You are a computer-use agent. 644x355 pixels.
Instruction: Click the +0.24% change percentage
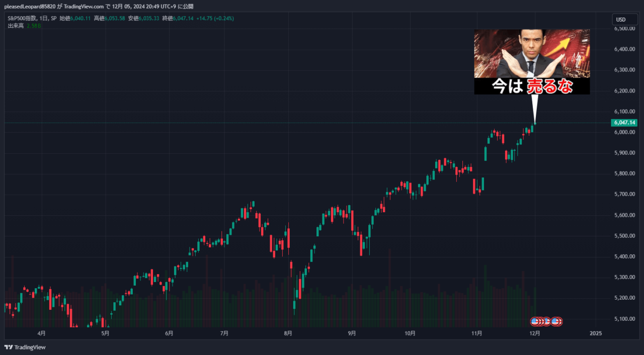point(223,18)
